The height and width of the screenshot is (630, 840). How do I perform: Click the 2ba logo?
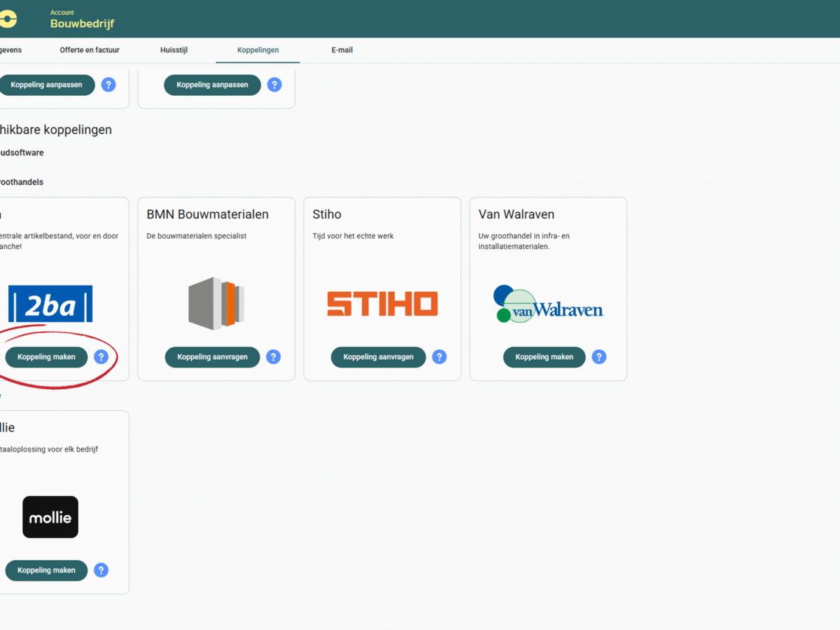coord(50,304)
